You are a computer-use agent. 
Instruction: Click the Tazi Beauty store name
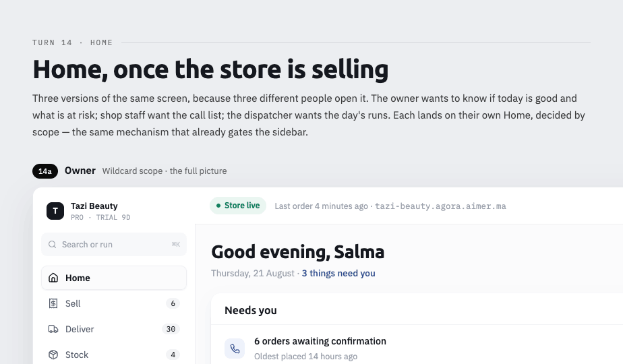pos(94,206)
